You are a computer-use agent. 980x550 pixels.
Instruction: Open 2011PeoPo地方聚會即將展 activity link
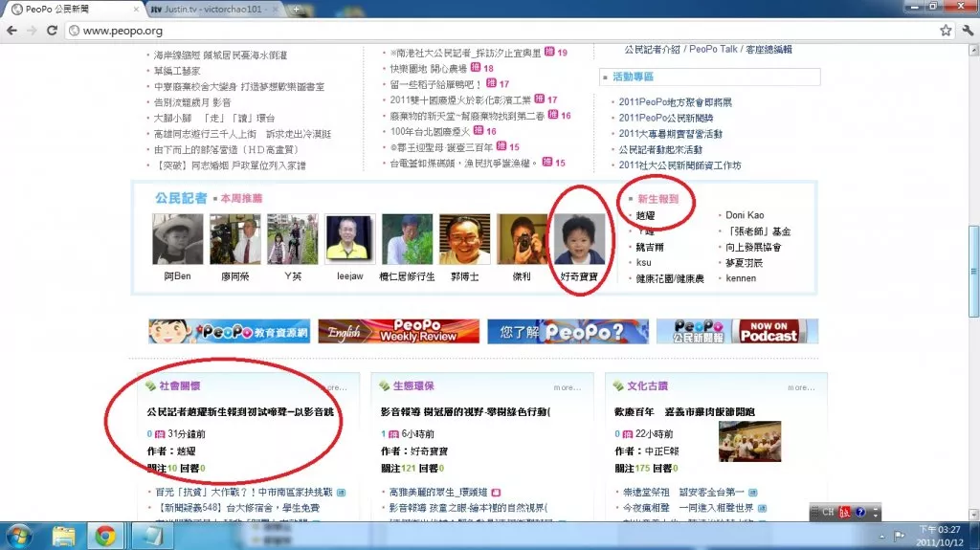coord(675,102)
